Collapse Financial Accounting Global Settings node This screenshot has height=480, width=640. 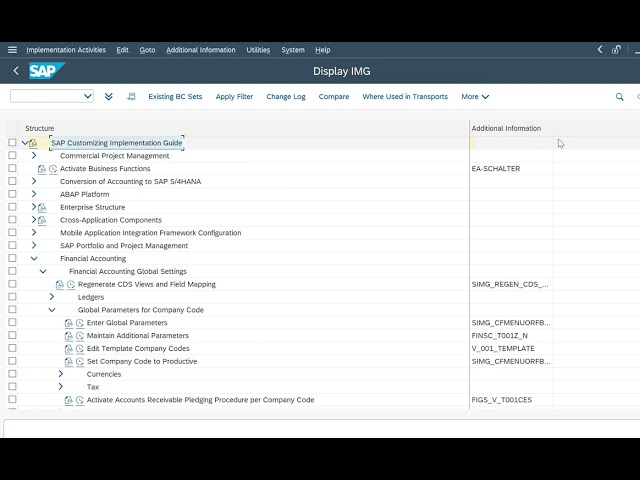pyautogui.click(x=43, y=271)
